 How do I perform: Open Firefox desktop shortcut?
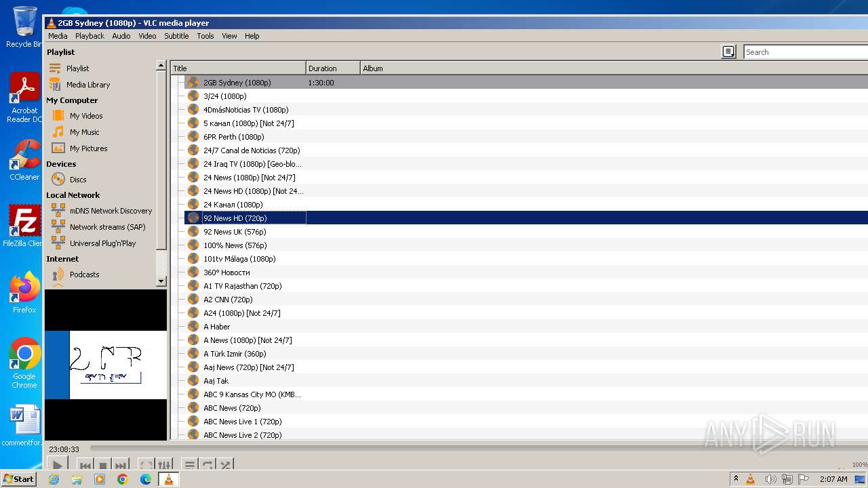pos(24,293)
